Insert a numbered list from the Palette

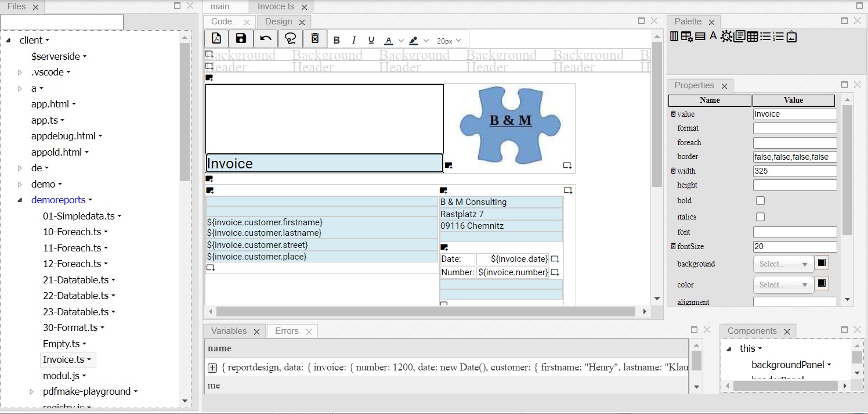click(778, 36)
